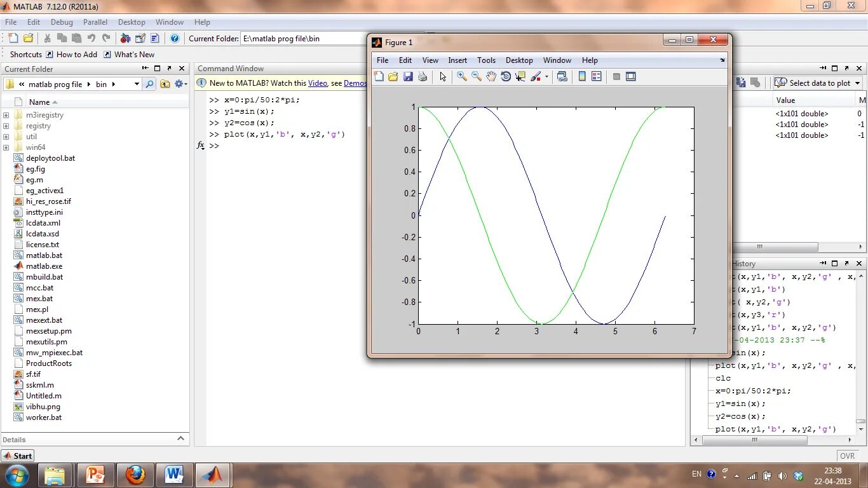This screenshot has height=488, width=868.
Task: Launch GUIDE from the MATLAB toolbar
Action: click(x=140, y=38)
